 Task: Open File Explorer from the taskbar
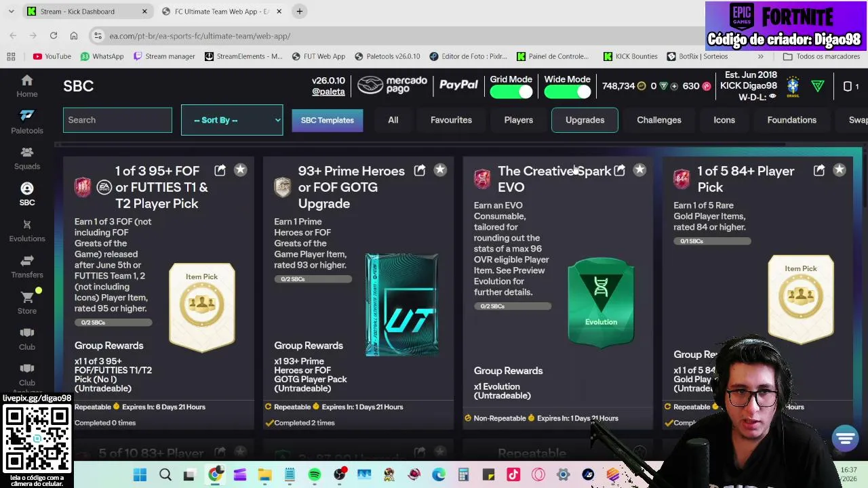point(264,475)
